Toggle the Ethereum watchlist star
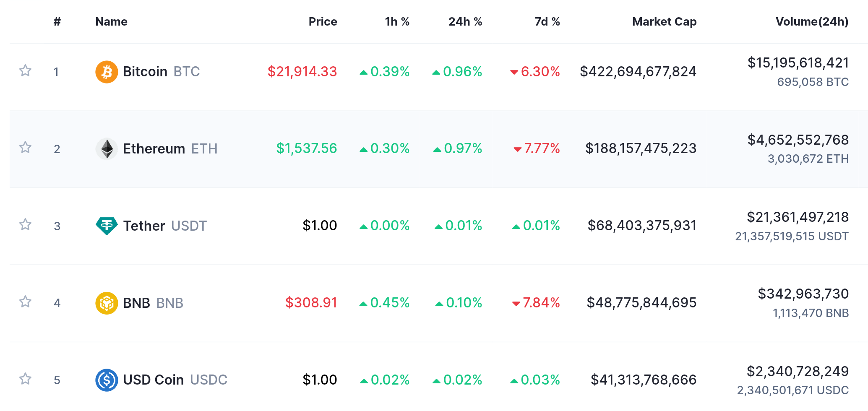The height and width of the screenshot is (411, 868). [26, 148]
